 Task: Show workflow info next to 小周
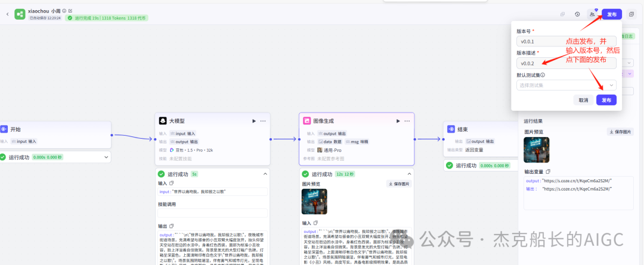click(64, 11)
